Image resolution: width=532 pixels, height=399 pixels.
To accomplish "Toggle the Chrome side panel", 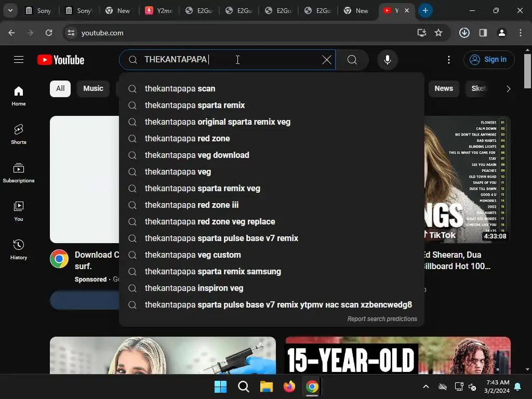I will point(483,33).
